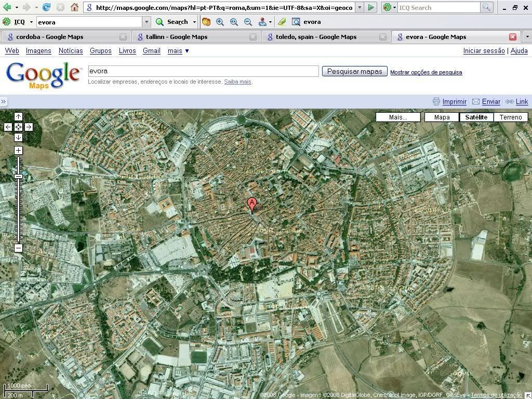Pan the map up with the arrow button
This screenshot has height=399, width=532.
point(18,116)
